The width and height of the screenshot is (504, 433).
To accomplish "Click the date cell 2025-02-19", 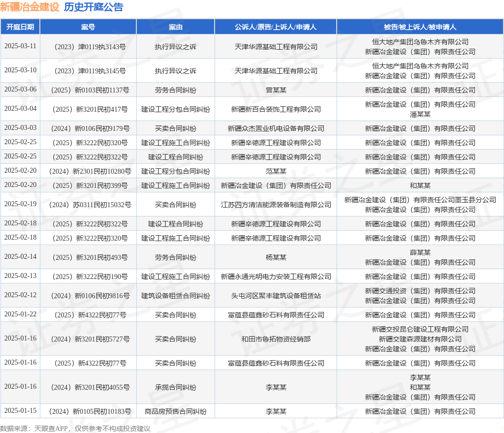I will [20, 204].
